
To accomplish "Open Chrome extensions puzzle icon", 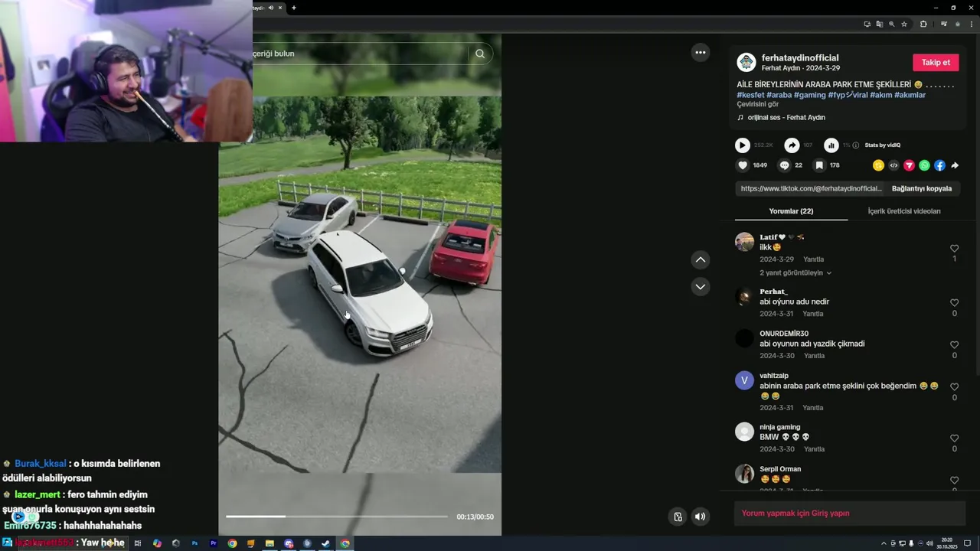I will (923, 24).
